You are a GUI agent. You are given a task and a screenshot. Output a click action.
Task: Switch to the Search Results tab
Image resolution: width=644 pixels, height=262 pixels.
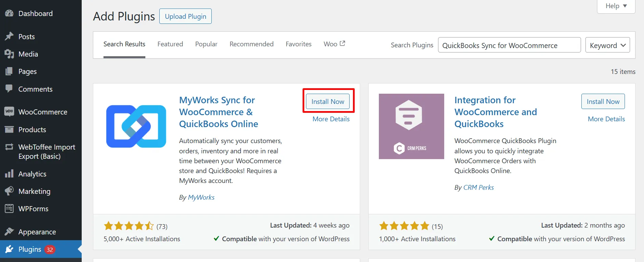(124, 44)
